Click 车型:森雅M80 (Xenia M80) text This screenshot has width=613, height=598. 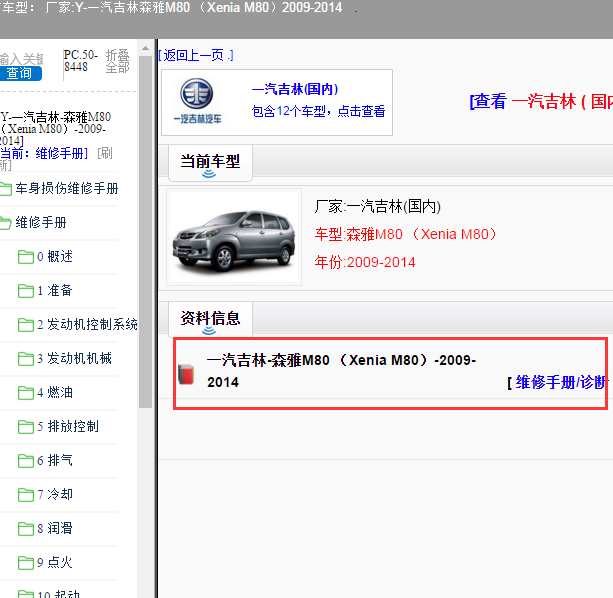coord(406,235)
